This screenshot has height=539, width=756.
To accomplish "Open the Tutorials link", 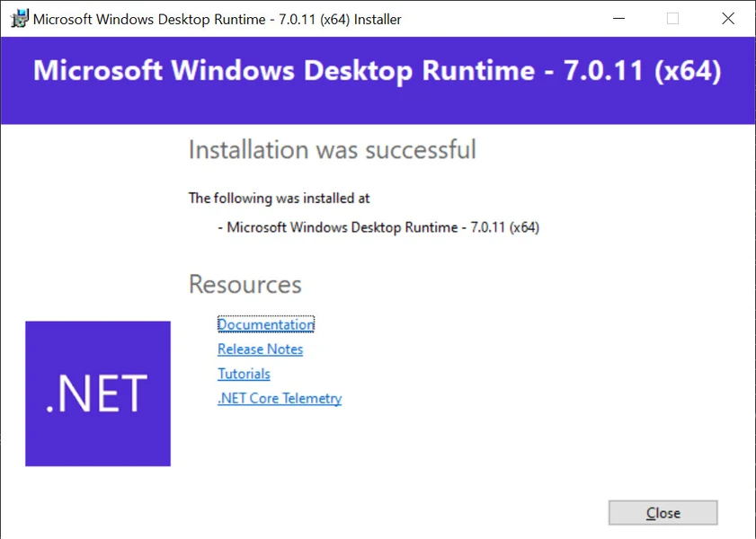I will pyautogui.click(x=244, y=374).
